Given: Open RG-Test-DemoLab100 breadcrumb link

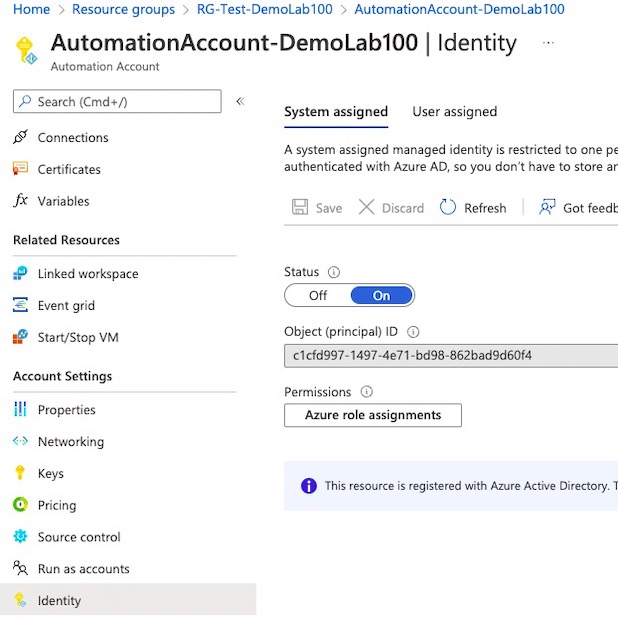Looking at the screenshot, I should point(264,9).
